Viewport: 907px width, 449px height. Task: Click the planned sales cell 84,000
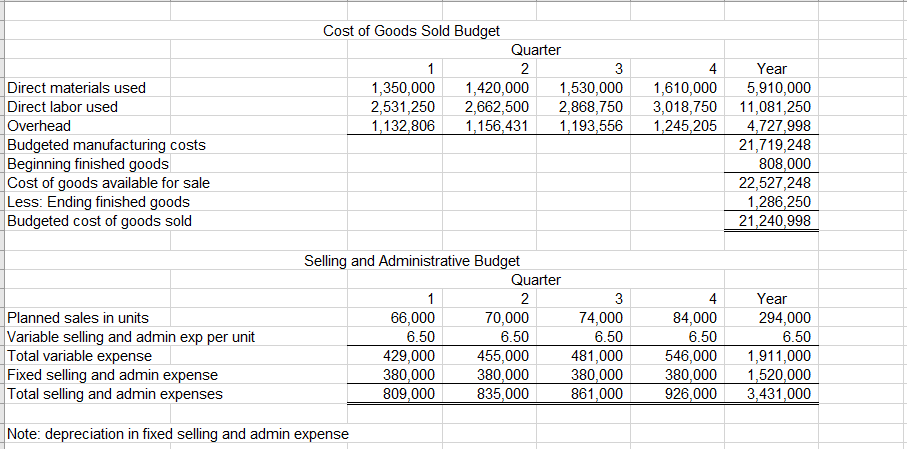[695, 318]
